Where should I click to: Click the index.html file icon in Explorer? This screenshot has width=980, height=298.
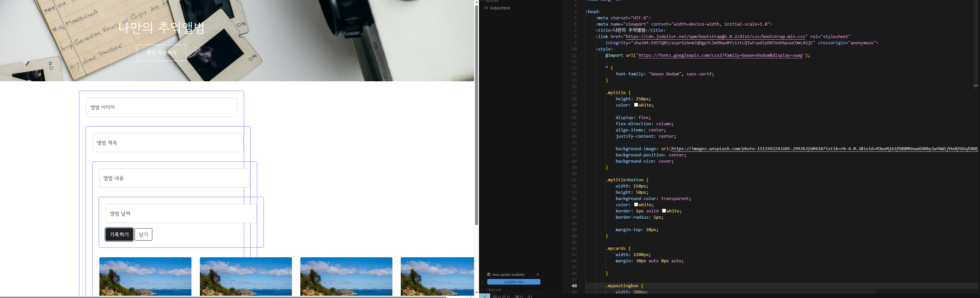pos(486,8)
